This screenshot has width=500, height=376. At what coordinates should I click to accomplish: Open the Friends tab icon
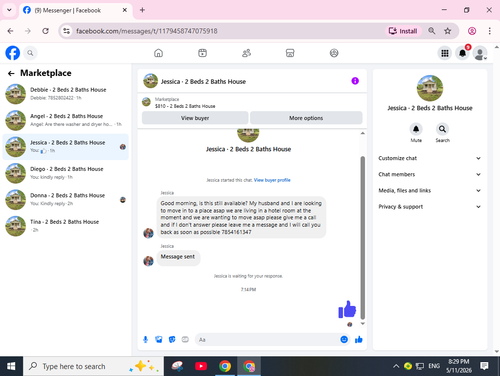[x=246, y=53]
